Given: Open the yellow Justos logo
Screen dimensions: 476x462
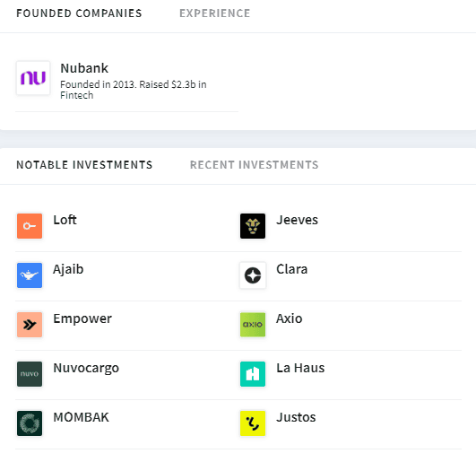Looking at the screenshot, I should point(253,423).
